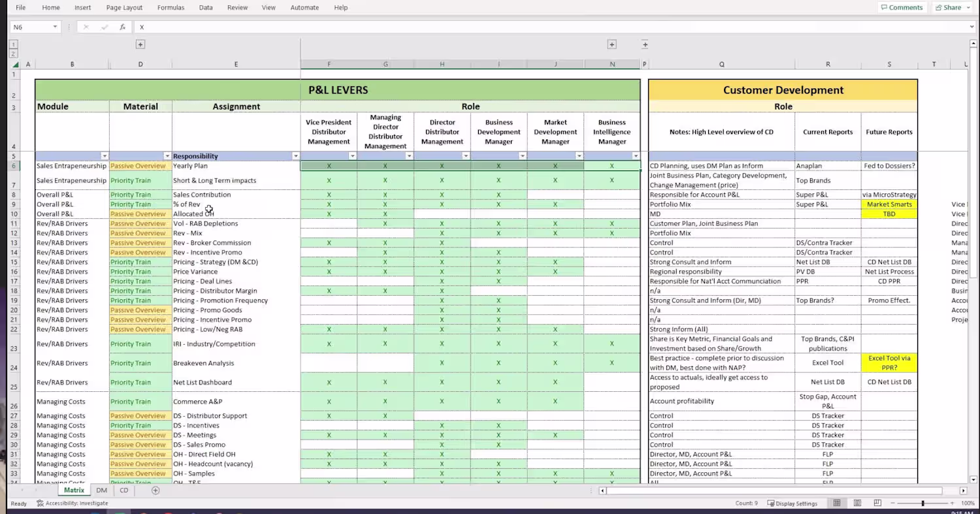Show outline level 1 button
This screenshot has width=980, height=514.
[13, 44]
